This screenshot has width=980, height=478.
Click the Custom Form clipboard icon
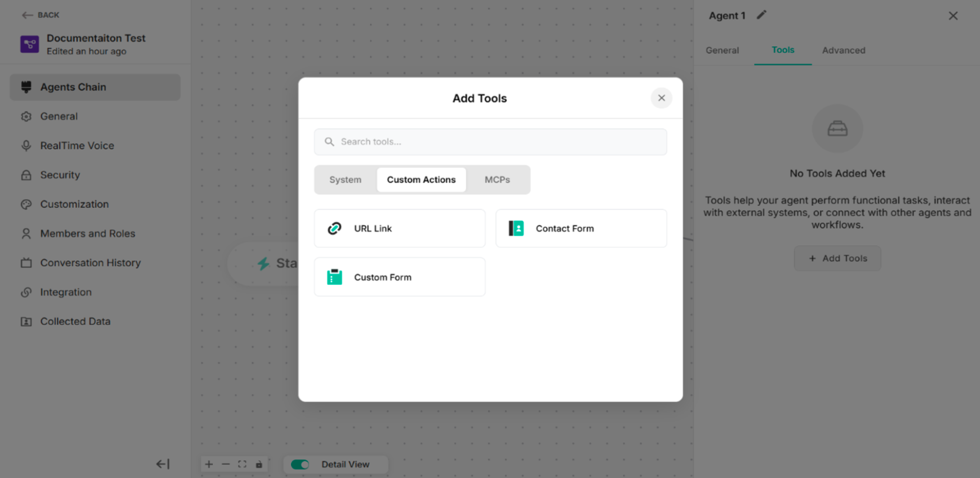334,277
